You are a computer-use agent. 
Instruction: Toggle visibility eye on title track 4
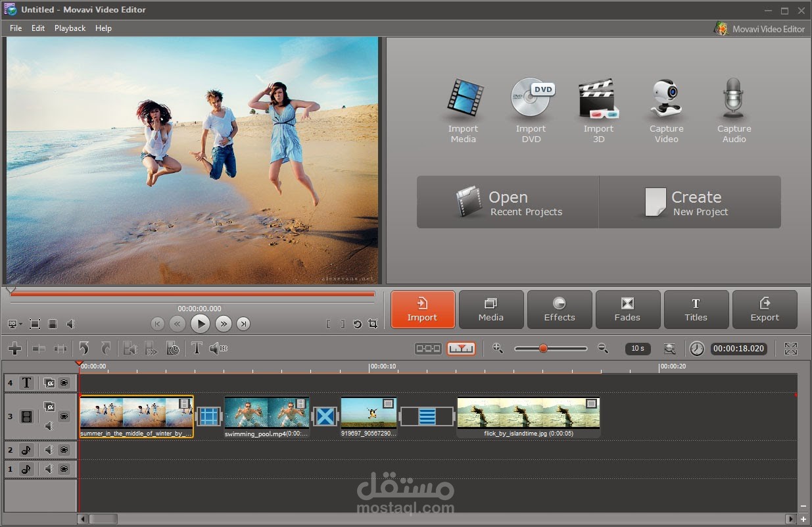pyautogui.click(x=64, y=382)
